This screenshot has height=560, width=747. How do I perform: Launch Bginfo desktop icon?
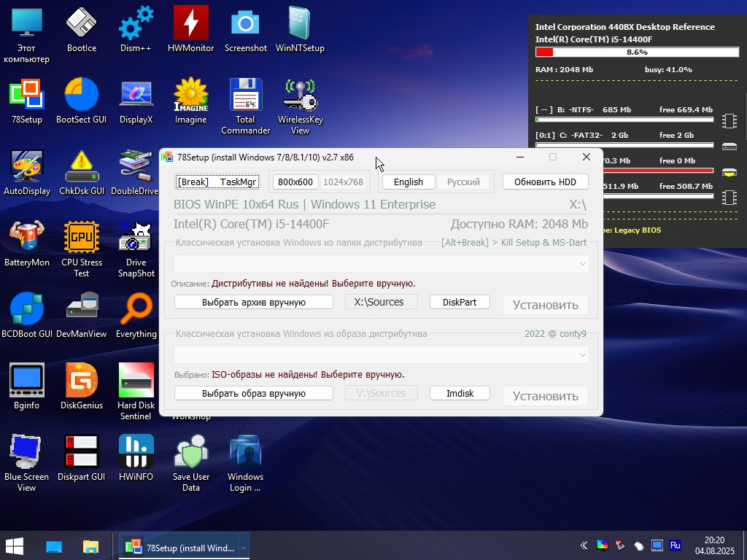[27, 386]
